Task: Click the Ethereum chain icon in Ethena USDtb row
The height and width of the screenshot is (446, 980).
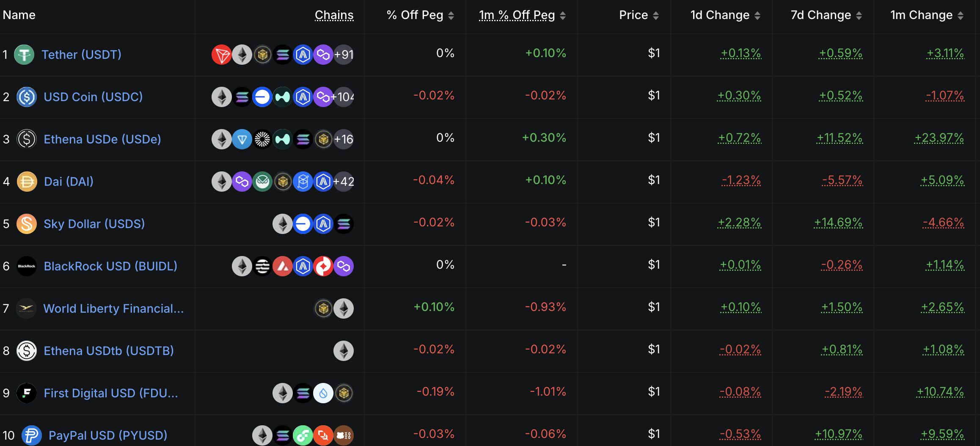Action: [x=344, y=351]
